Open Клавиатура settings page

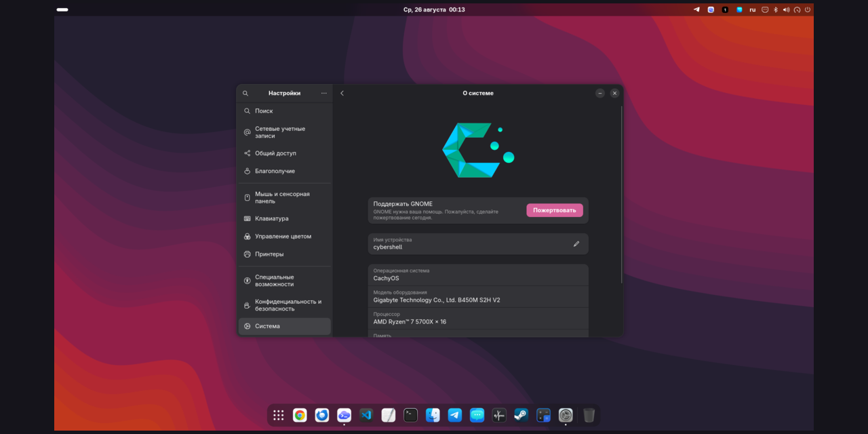point(285,218)
